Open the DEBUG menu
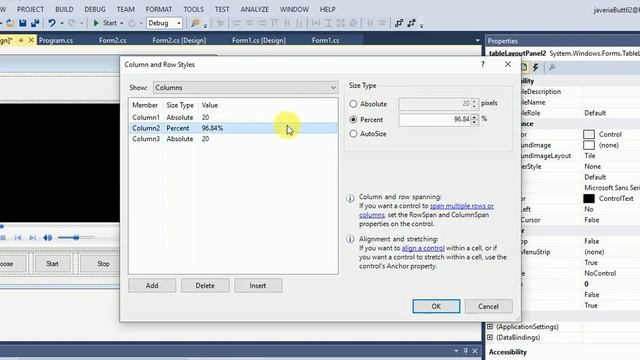Image resolution: width=640 pixels, height=360 pixels. (95, 9)
